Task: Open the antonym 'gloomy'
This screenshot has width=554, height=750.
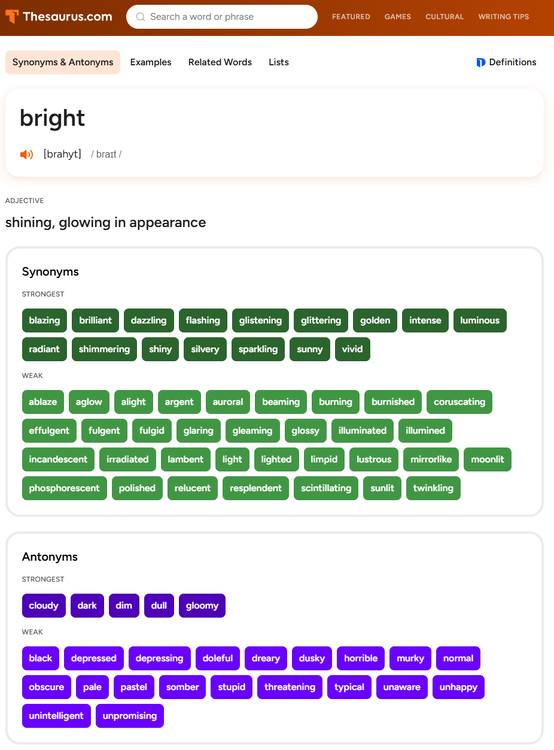Action: pyautogui.click(x=202, y=606)
